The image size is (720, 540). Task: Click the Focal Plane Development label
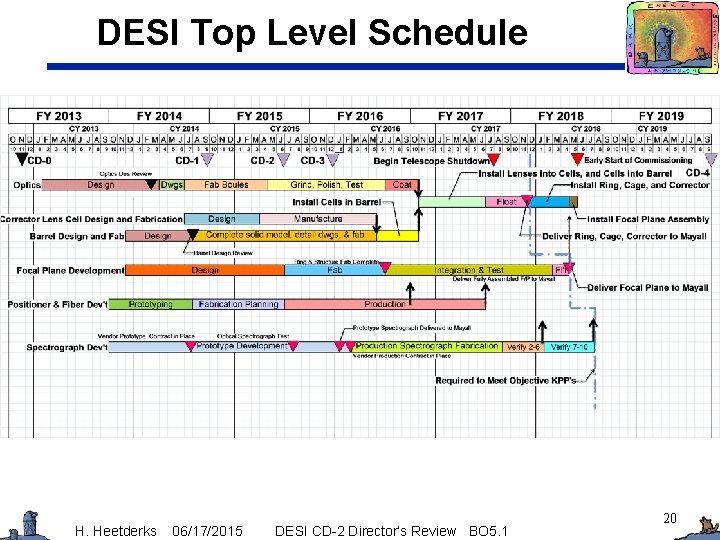pyautogui.click(x=70, y=270)
